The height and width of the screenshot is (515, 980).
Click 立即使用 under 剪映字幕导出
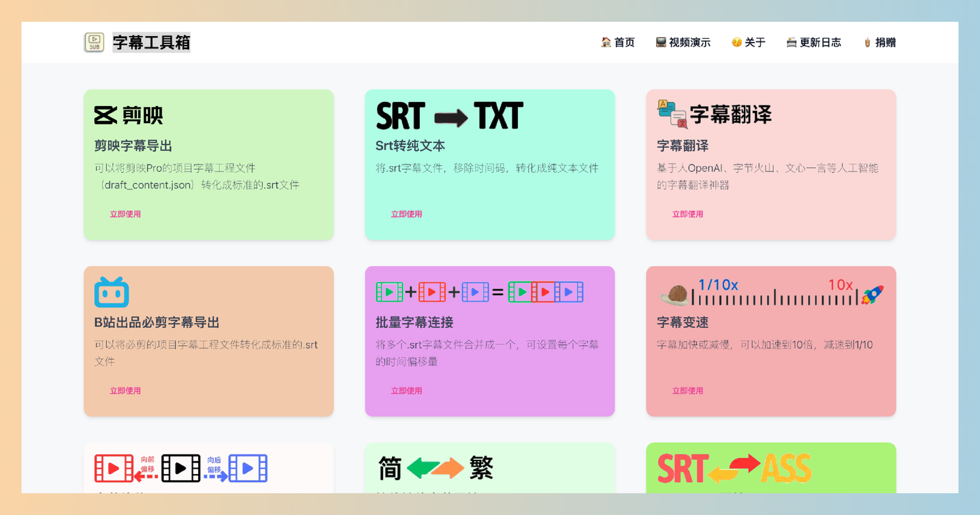click(125, 214)
